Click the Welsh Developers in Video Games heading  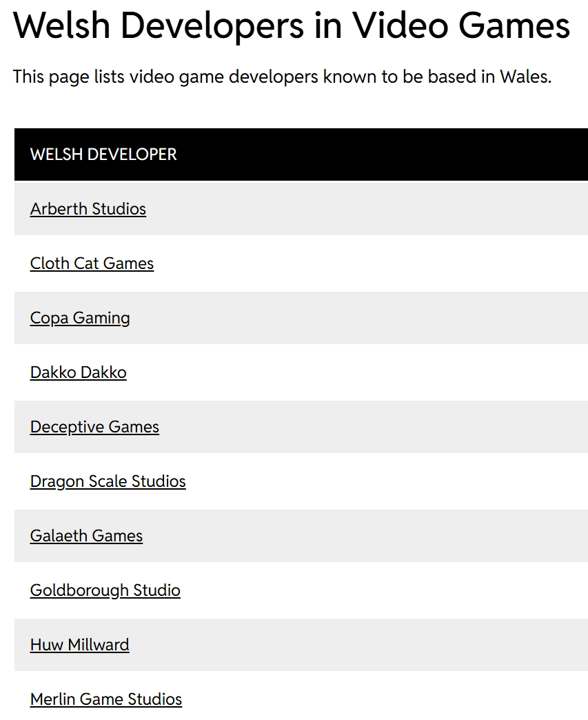click(x=291, y=26)
